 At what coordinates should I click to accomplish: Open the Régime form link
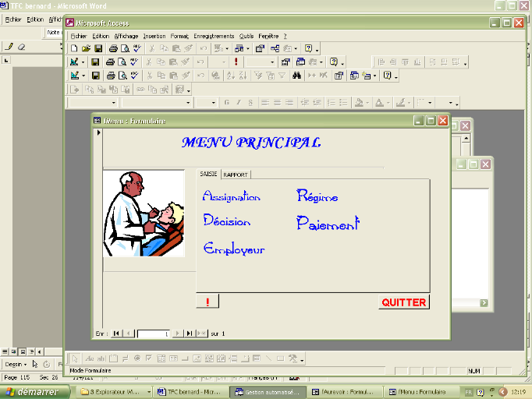tap(317, 196)
